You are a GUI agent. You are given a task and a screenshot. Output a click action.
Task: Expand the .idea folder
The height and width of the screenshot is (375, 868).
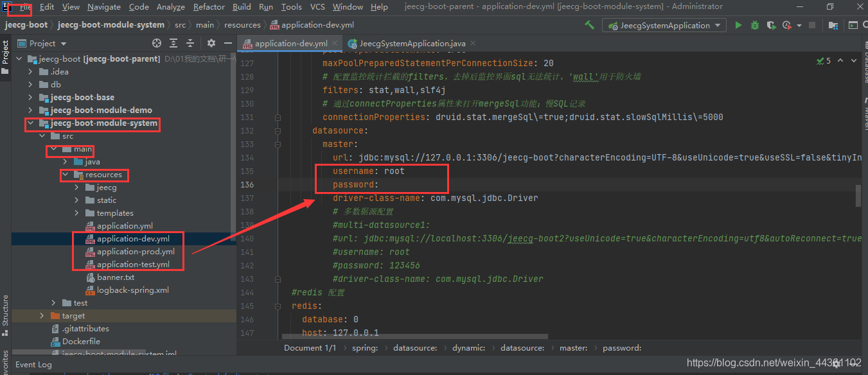pos(30,71)
